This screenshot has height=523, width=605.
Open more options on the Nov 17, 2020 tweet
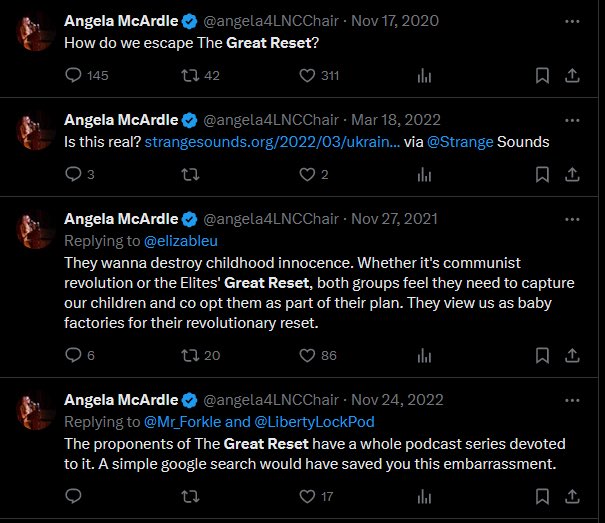tap(572, 21)
